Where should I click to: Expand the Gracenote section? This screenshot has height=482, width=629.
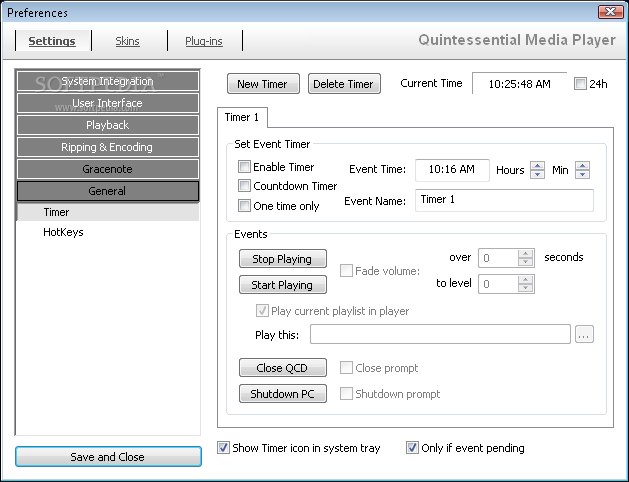point(108,169)
